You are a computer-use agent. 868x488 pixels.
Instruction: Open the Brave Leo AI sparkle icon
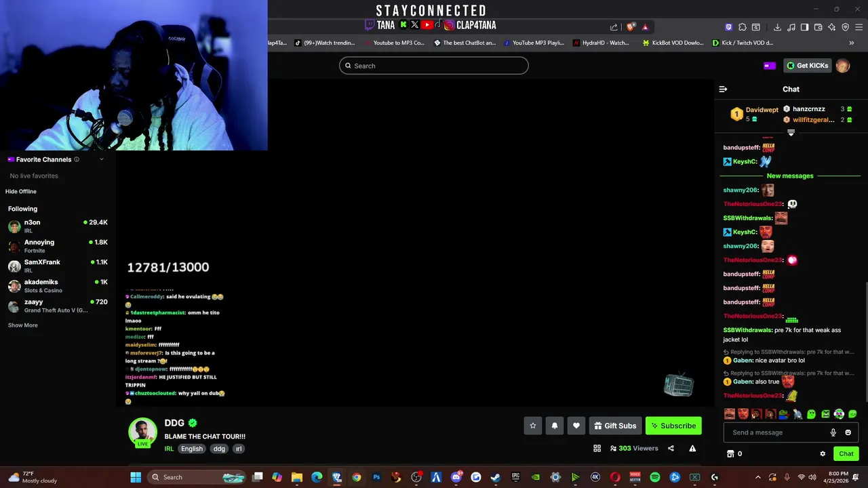pyautogui.click(x=832, y=27)
